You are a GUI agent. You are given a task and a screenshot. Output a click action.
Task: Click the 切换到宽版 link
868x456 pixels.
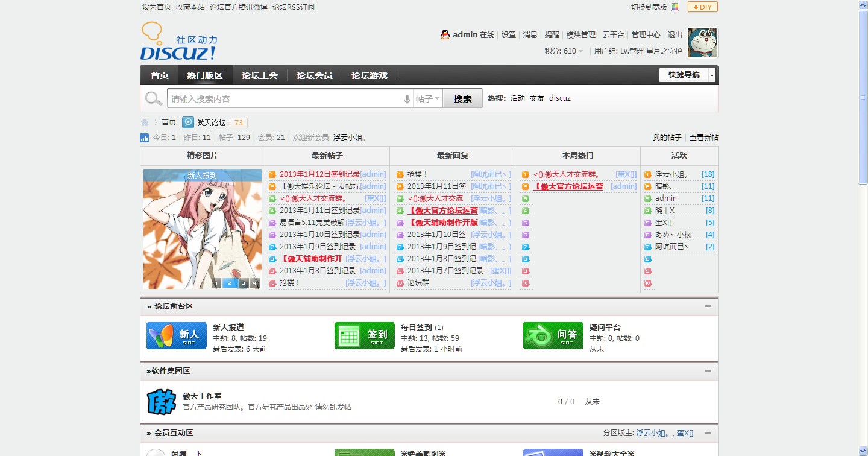(649, 7)
